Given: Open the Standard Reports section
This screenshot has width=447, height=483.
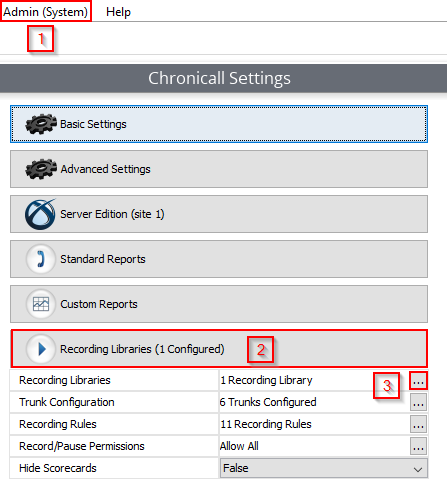Looking at the screenshot, I should [219, 259].
